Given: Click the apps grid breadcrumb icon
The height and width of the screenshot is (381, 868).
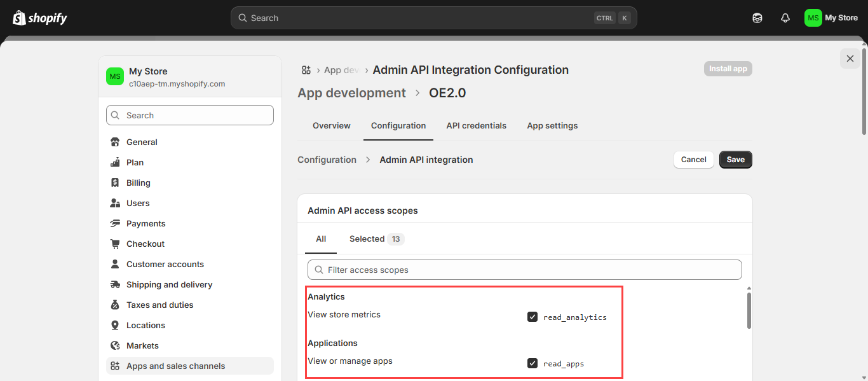Looking at the screenshot, I should (x=306, y=70).
